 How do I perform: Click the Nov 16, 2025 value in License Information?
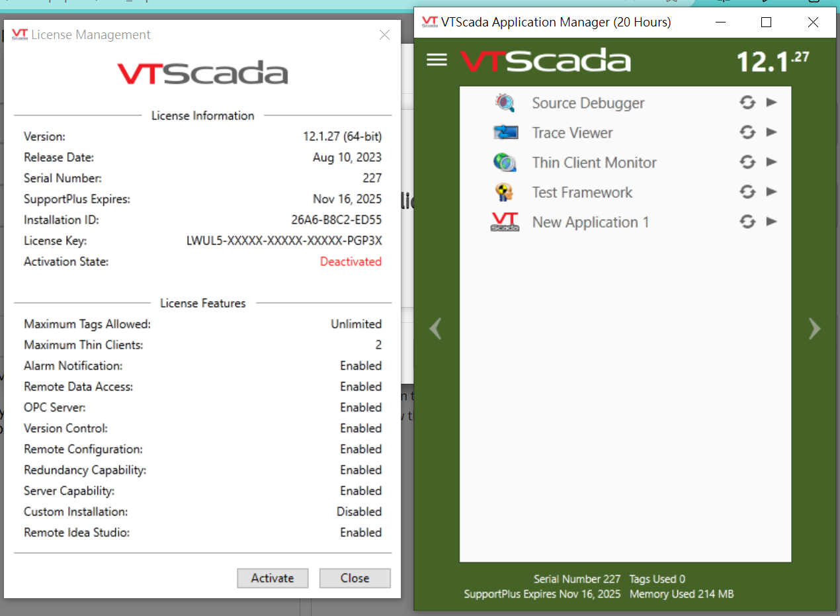(347, 199)
